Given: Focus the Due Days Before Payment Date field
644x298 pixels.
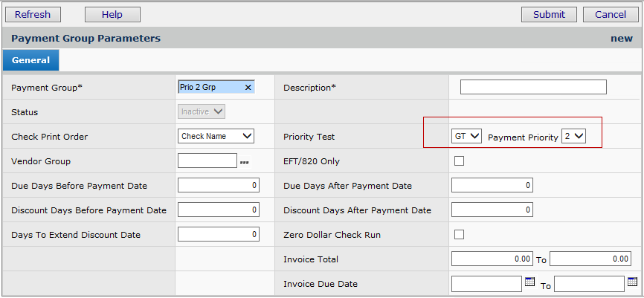Looking at the screenshot, I should point(219,186).
